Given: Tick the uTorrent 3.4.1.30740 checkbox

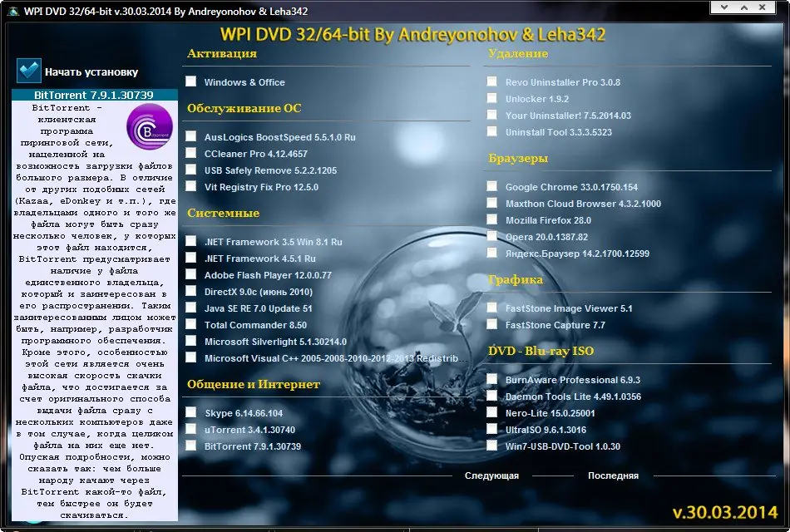Looking at the screenshot, I should point(191,429).
